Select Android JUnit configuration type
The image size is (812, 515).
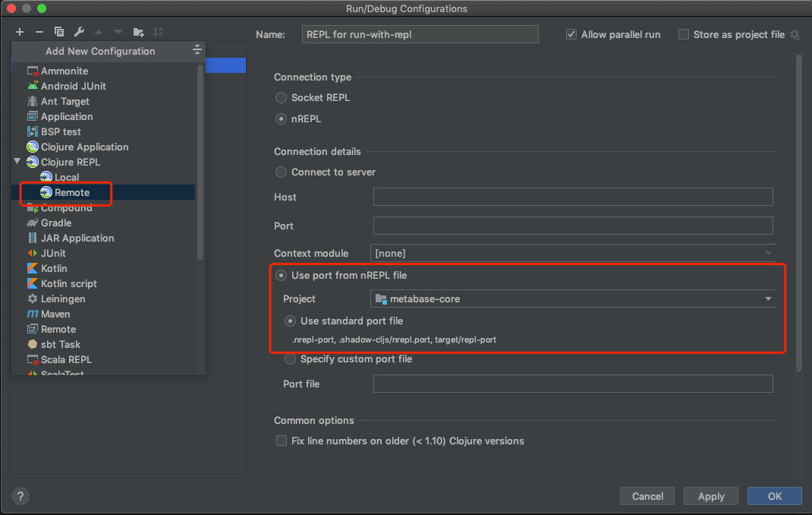point(73,86)
